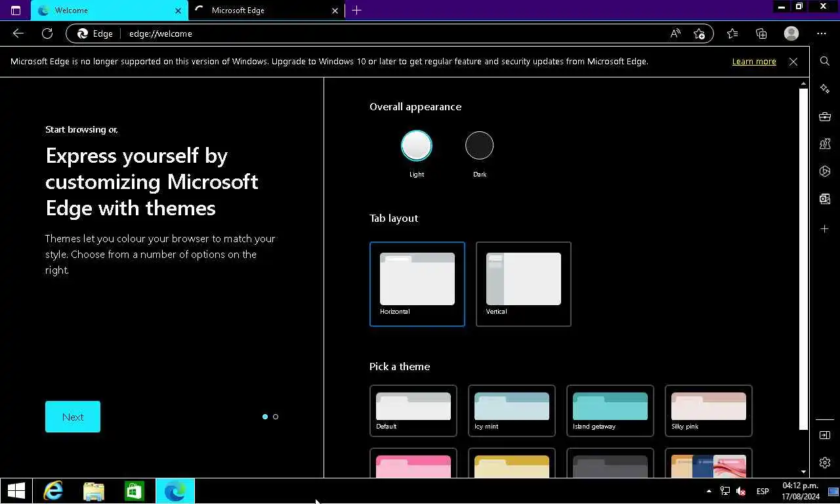The height and width of the screenshot is (504, 840).
Task: Go back with the browser back arrow
Action: pyautogui.click(x=18, y=33)
